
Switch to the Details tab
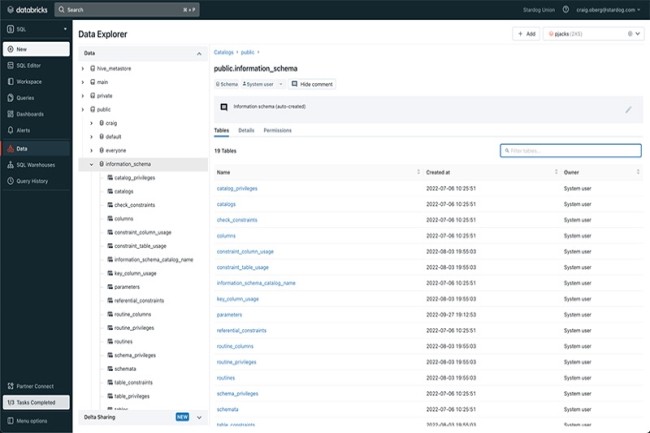(x=246, y=130)
